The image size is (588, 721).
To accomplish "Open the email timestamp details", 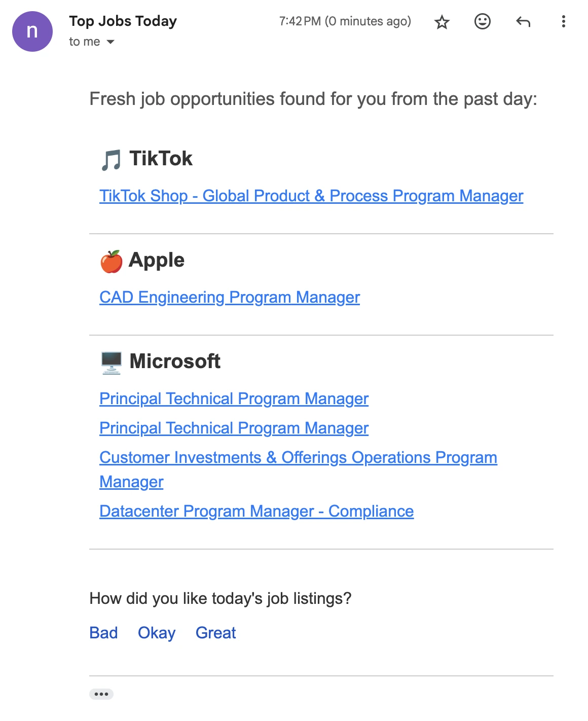I will (x=345, y=21).
